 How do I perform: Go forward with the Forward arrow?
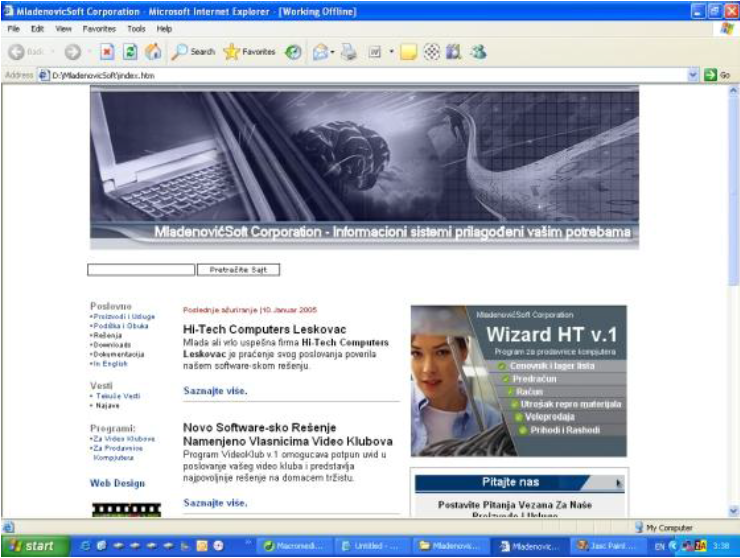click(x=72, y=52)
